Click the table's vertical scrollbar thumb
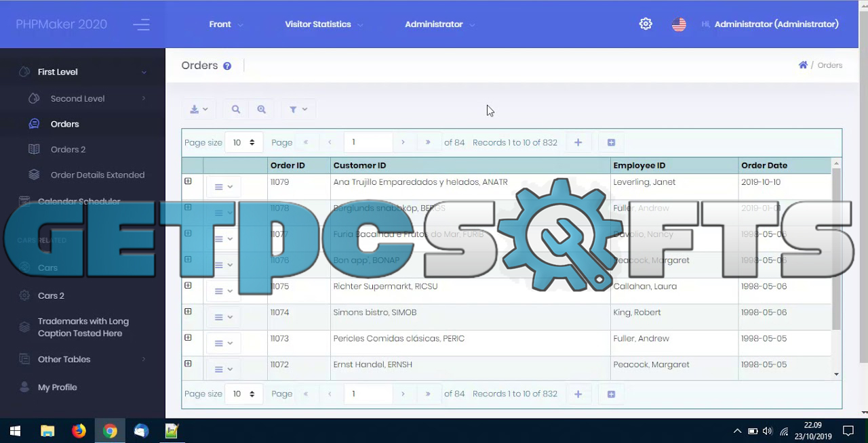868x443 pixels. point(836,249)
